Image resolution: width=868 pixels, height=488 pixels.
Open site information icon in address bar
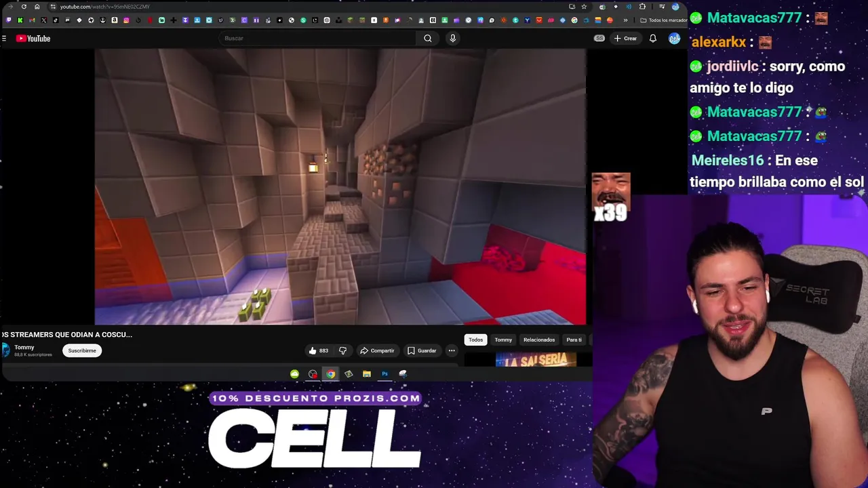click(52, 7)
